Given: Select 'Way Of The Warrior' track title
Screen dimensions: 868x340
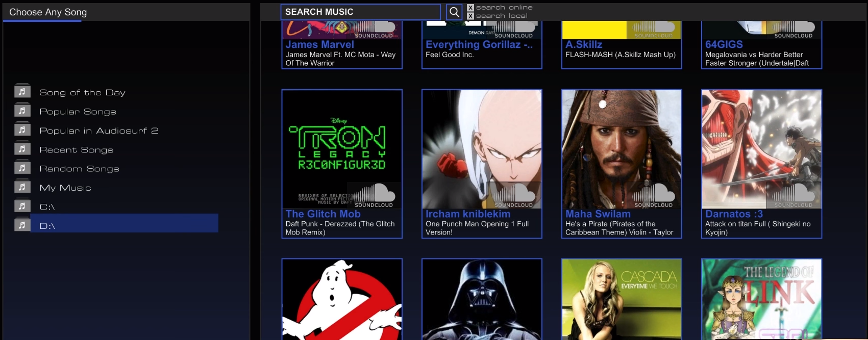Looking at the screenshot, I should pyautogui.click(x=340, y=59).
